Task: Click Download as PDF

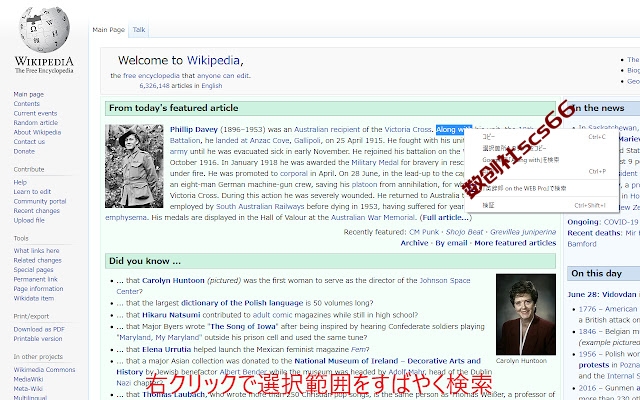Action: tap(39, 329)
